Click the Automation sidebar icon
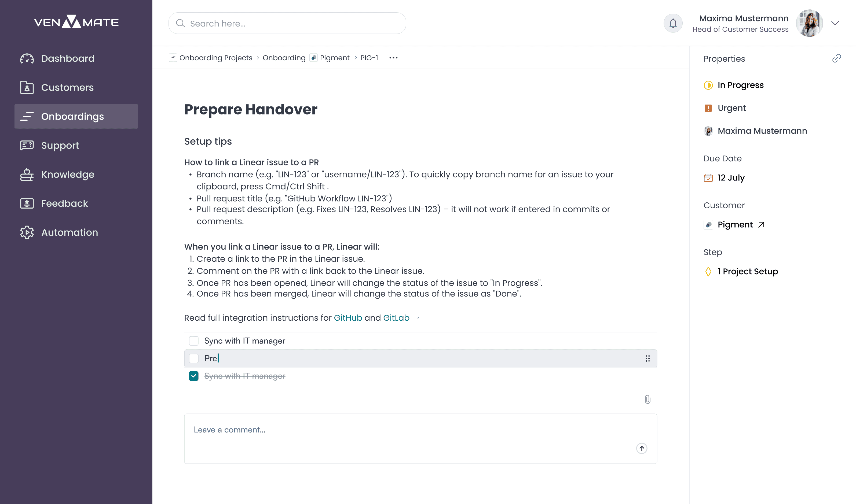This screenshot has width=856, height=504. tap(26, 232)
